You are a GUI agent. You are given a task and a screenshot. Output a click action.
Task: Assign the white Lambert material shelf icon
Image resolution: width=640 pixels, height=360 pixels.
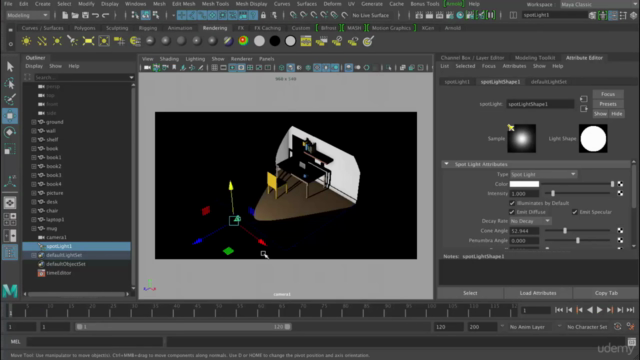259,41
